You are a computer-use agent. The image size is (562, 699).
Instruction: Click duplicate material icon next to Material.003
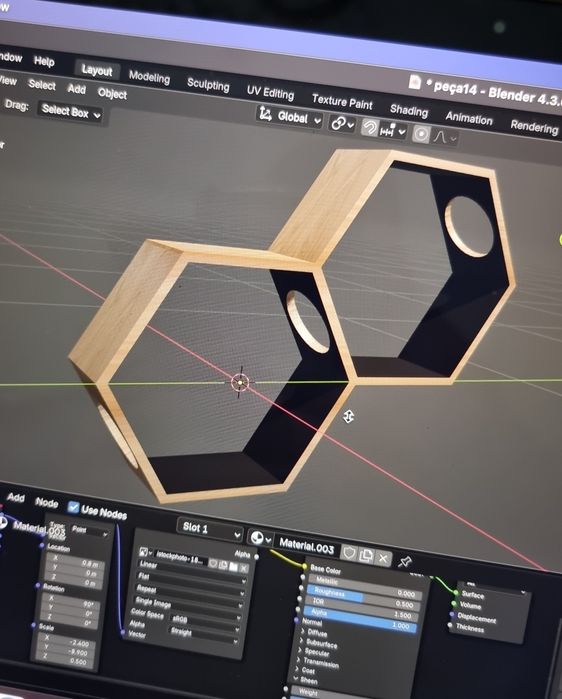(366, 555)
